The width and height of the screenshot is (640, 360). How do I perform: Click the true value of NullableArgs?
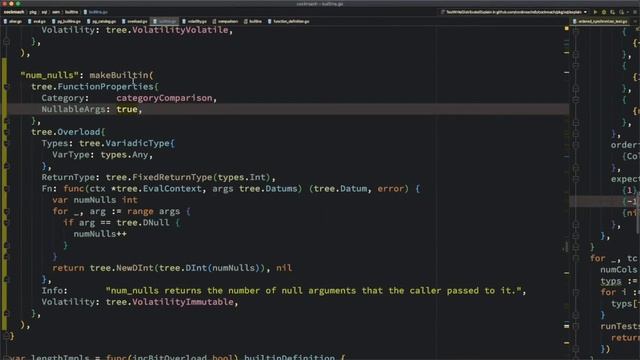[x=127, y=109]
